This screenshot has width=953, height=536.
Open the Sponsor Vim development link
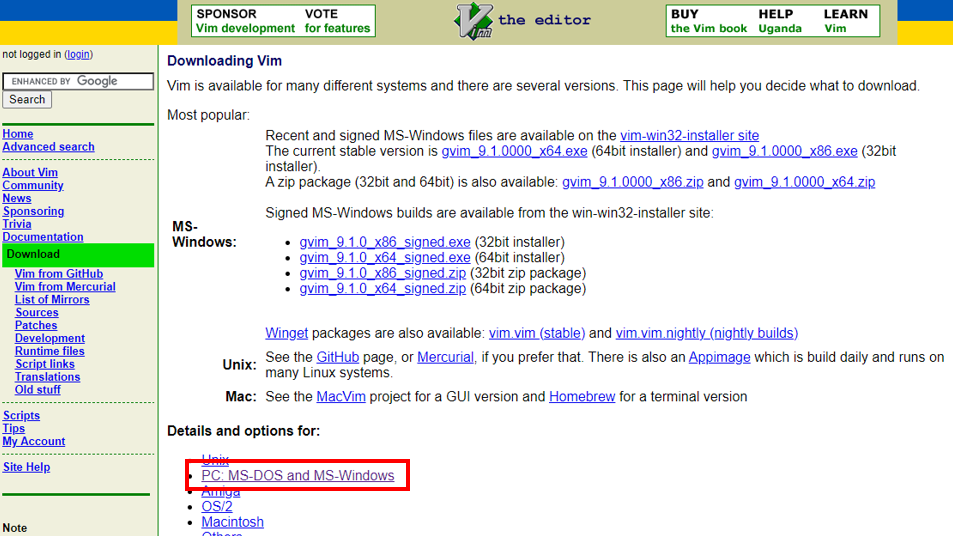245,21
